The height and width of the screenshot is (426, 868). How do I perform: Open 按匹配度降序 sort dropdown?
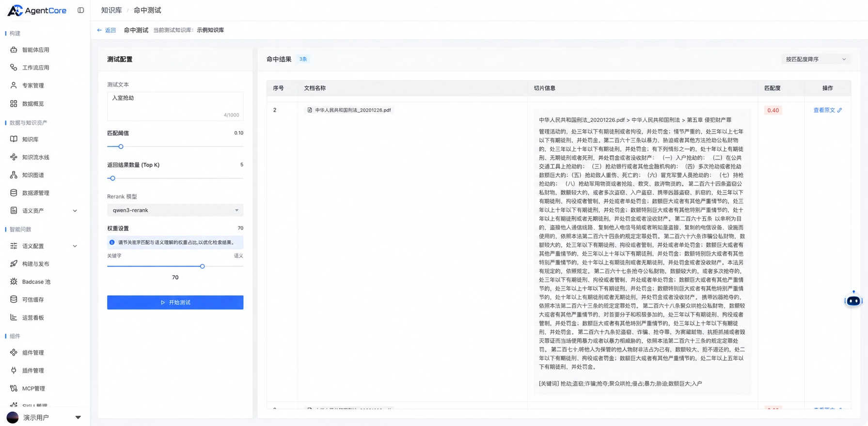[816, 59]
